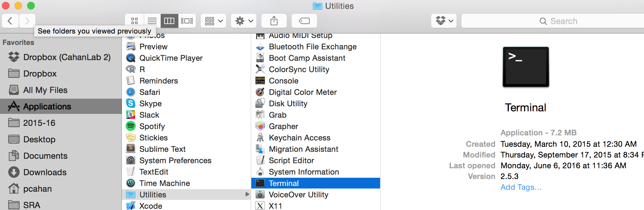The image size is (644, 210).
Task: Click the large Terminal preview icon
Action: click(x=526, y=67)
